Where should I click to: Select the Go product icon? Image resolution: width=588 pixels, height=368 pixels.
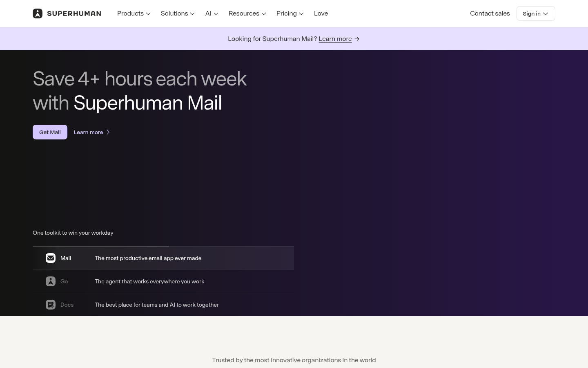(x=51, y=281)
